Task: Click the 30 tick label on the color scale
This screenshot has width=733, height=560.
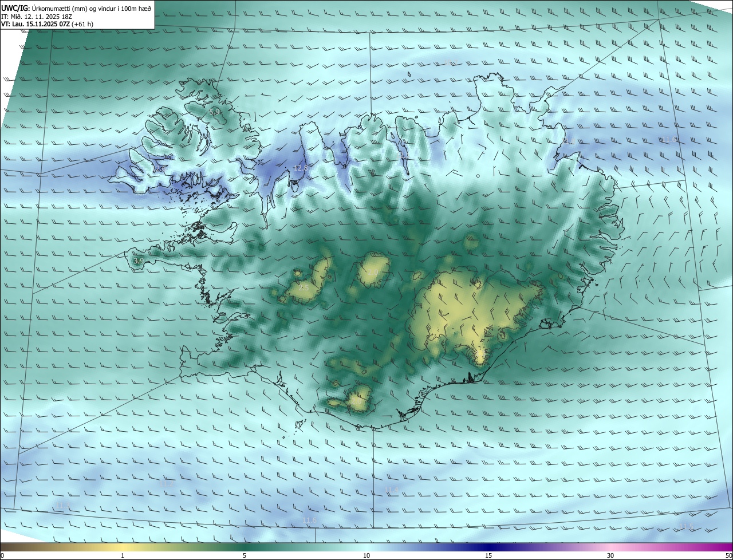Action: click(x=610, y=555)
